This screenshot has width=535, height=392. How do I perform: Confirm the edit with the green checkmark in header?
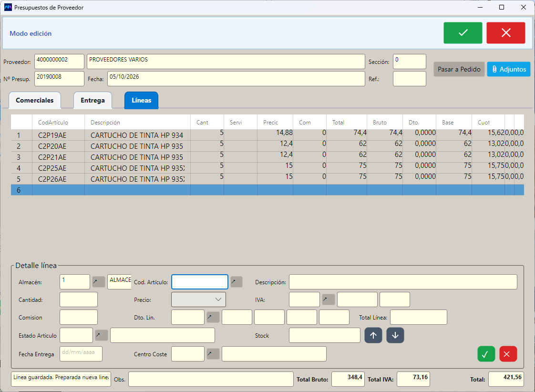click(463, 33)
